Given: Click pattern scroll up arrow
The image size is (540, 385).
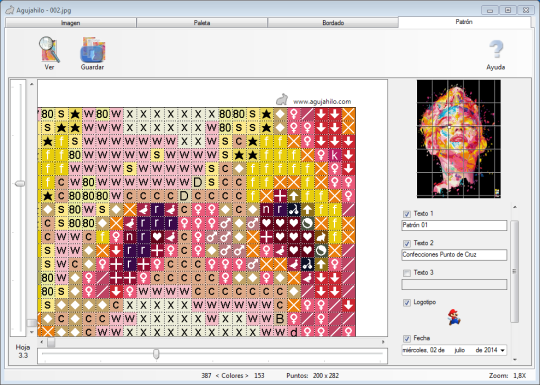Looking at the screenshot, I should (x=32, y=84).
